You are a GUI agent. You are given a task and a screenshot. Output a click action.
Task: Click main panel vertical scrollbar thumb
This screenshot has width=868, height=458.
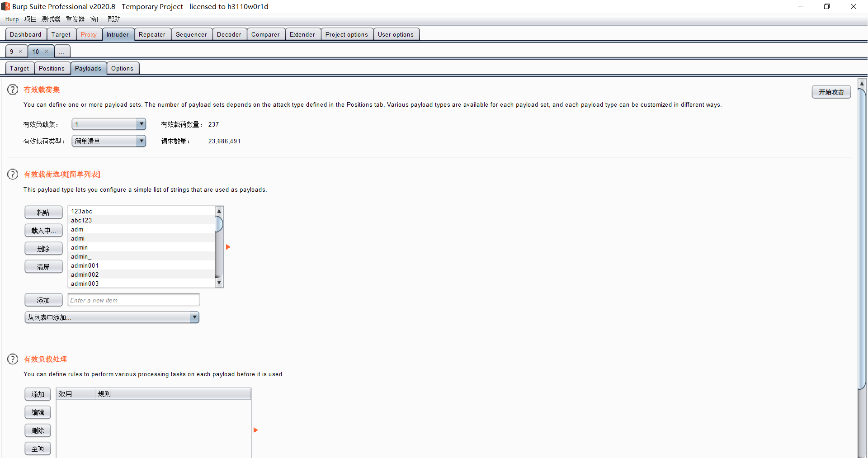point(862,238)
